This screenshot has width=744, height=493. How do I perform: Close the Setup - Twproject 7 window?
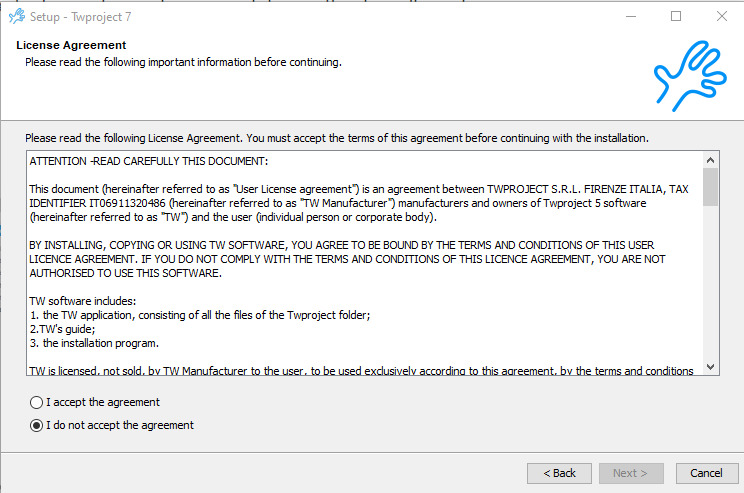[721, 16]
